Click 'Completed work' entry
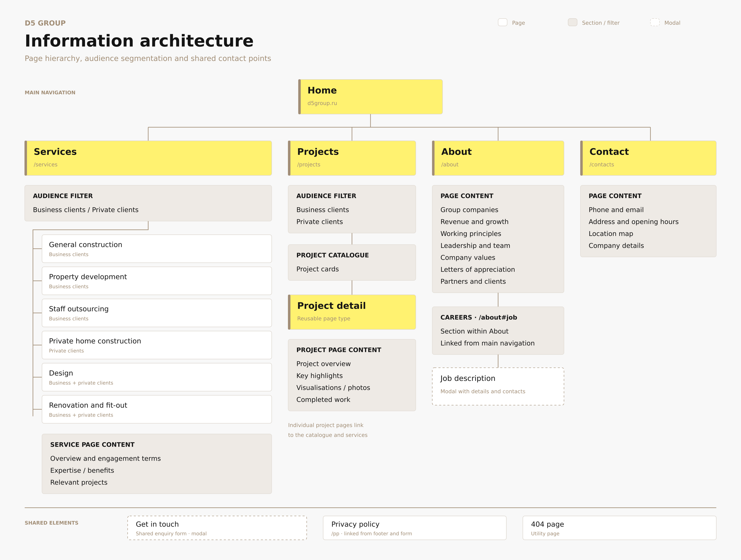This screenshot has height=560, width=741. coord(323,400)
